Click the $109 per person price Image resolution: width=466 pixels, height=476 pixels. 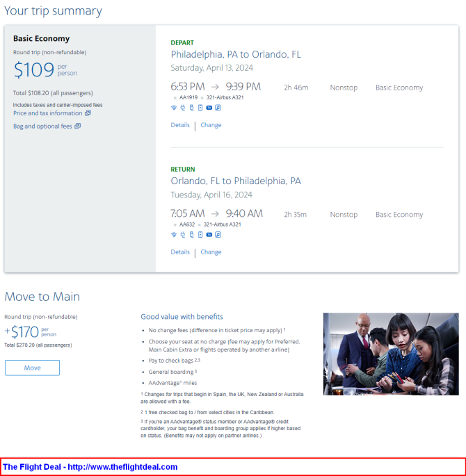(46, 69)
